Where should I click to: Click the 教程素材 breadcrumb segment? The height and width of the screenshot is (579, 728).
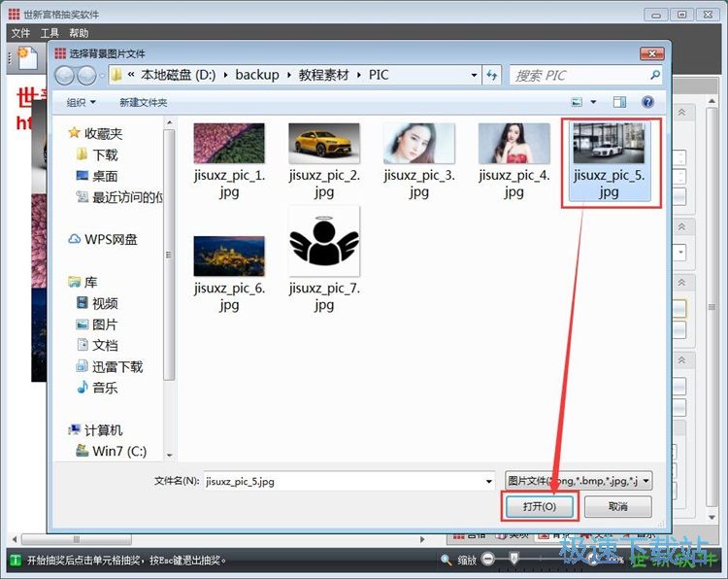click(323, 75)
